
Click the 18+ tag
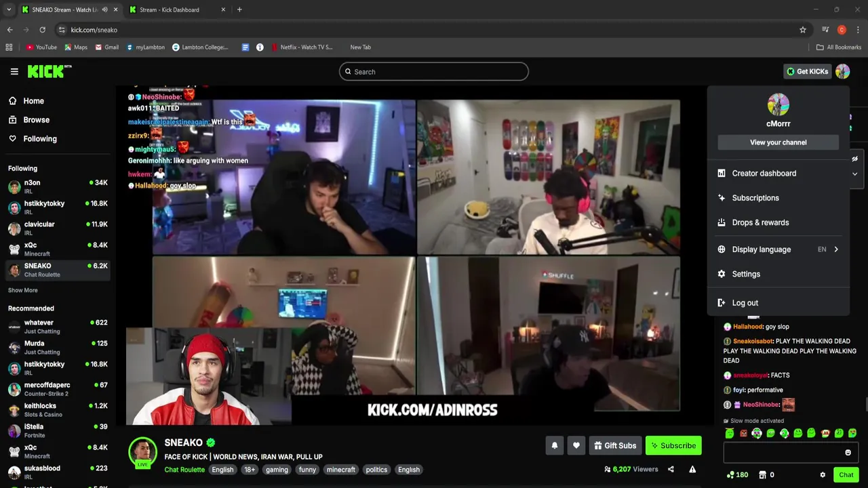coord(250,470)
